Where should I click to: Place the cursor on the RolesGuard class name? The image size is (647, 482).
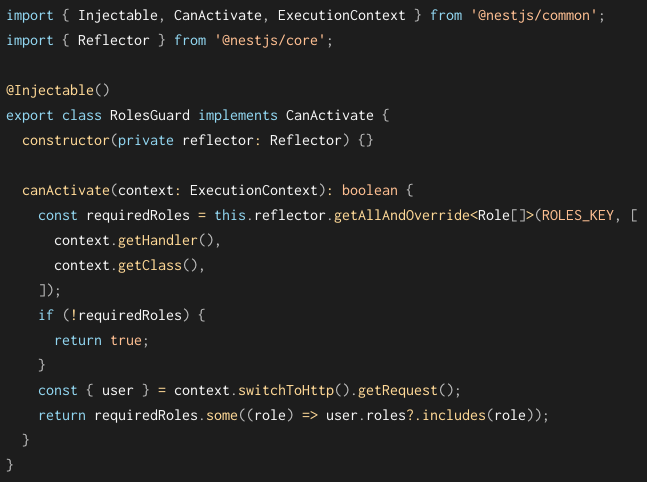[150, 115]
